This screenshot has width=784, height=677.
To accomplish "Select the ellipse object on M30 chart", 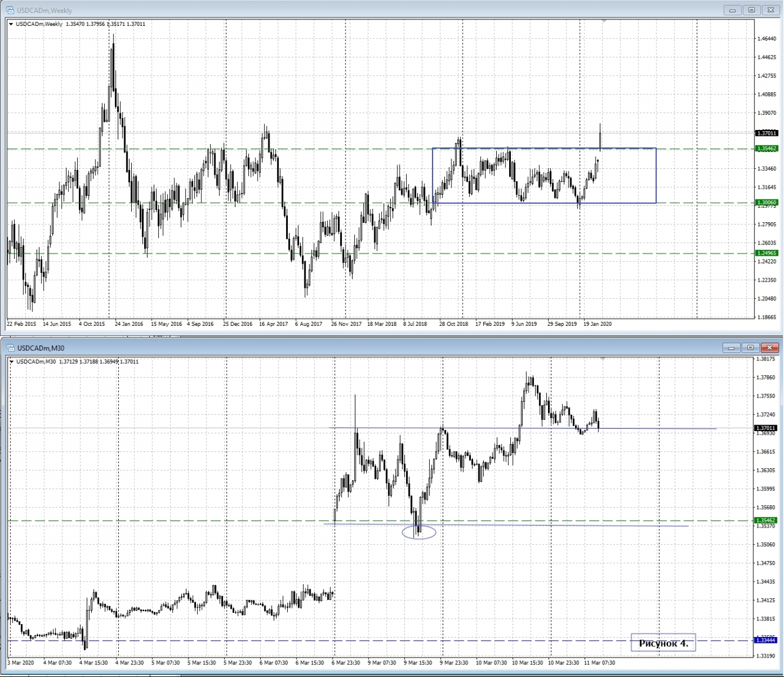I will click(x=419, y=533).
